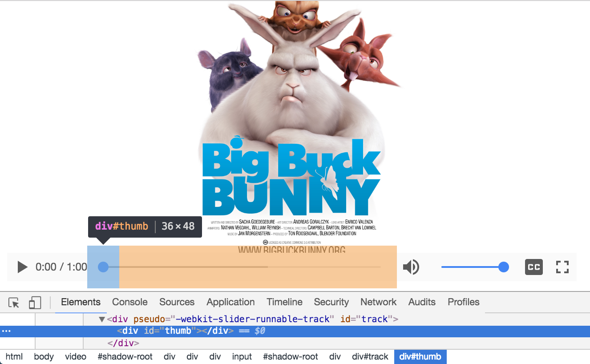Switch to the Elements tab
The width and height of the screenshot is (590, 364).
(x=81, y=302)
